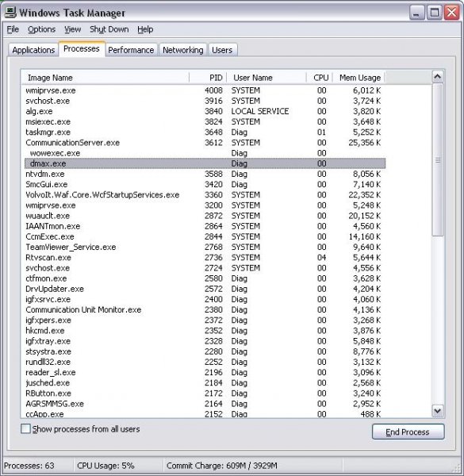The image size is (464, 476).
Task: Click the Task Manager title bar icon
Action: coord(10,13)
